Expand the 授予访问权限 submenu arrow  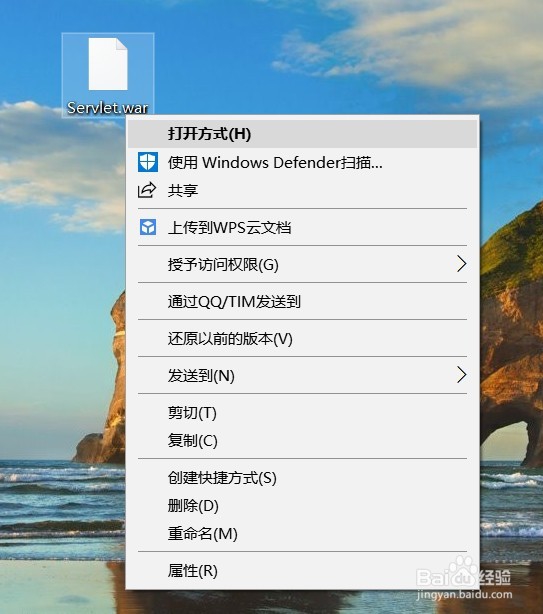[462, 264]
